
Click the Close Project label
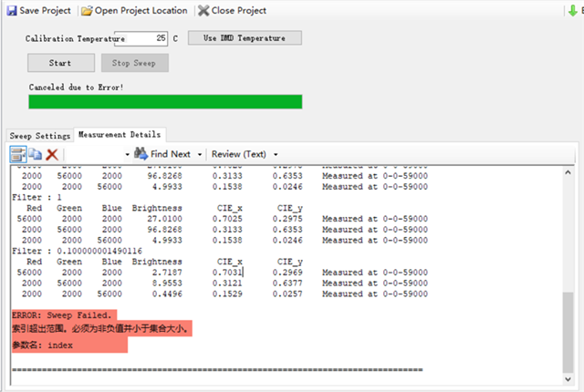(239, 10)
